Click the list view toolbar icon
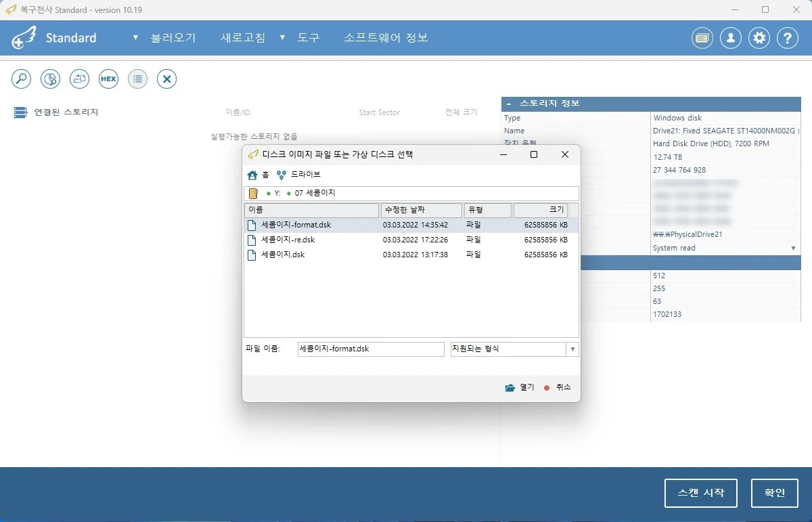 [x=137, y=79]
